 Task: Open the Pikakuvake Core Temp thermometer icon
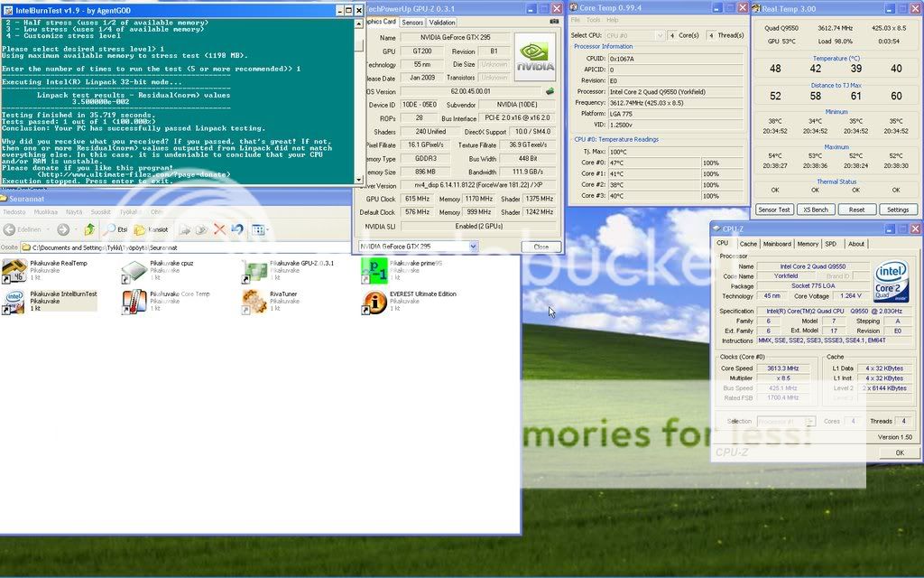click(134, 302)
